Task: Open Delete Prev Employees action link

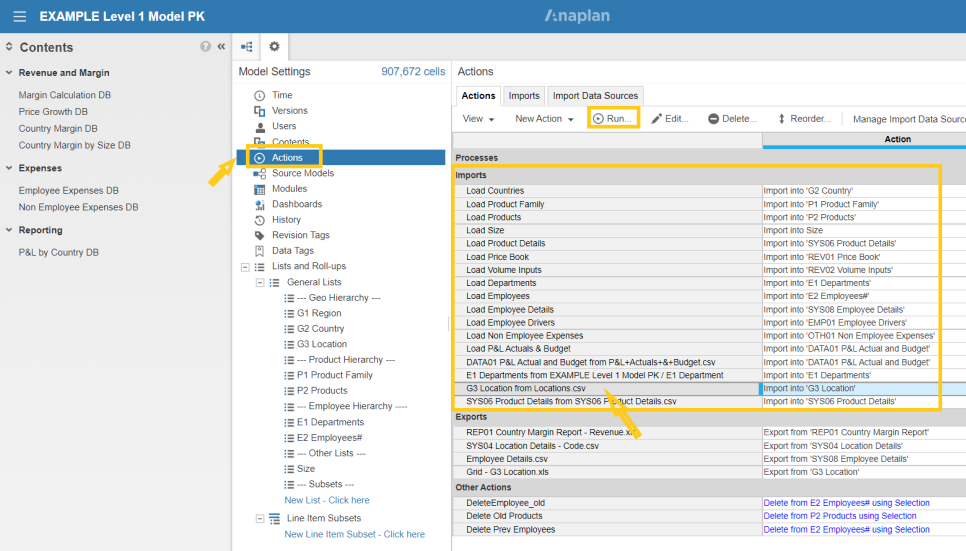Action: tap(846, 529)
